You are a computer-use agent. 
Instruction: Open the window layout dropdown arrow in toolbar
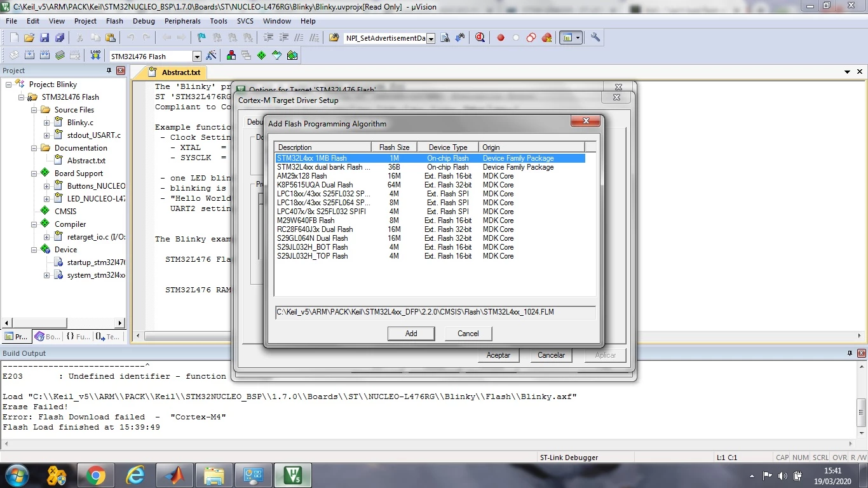point(578,38)
